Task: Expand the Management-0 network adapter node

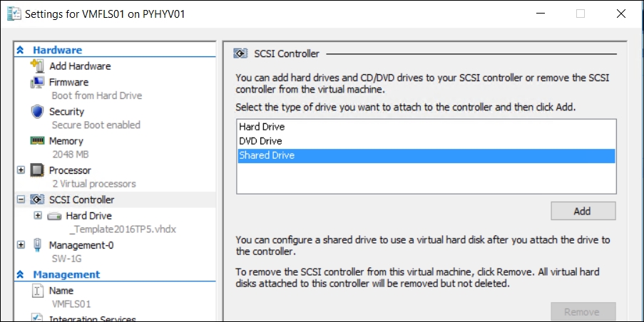Action: pyautogui.click(x=21, y=245)
